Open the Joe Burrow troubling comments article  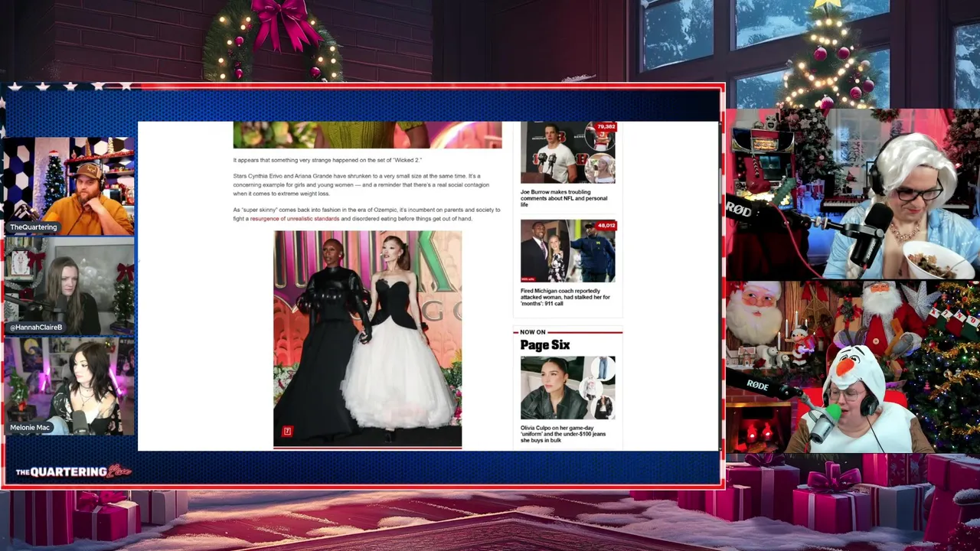564,198
